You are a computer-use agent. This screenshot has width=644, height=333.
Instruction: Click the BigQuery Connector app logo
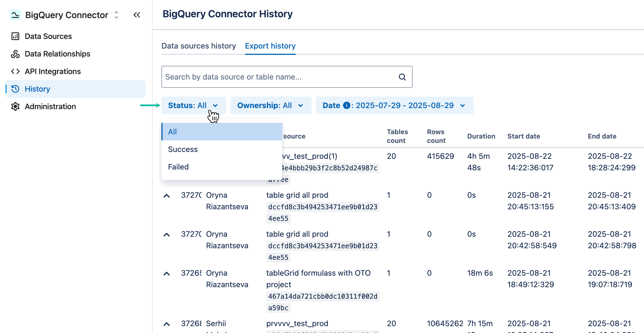click(15, 15)
